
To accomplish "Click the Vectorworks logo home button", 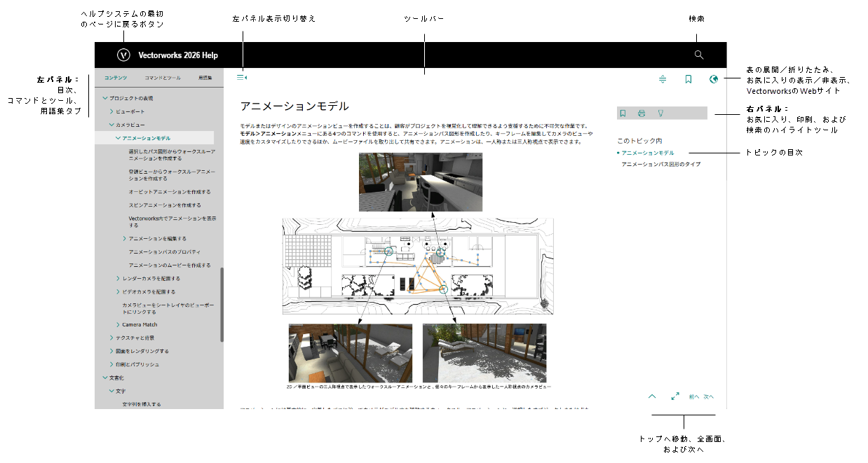I will click(123, 55).
